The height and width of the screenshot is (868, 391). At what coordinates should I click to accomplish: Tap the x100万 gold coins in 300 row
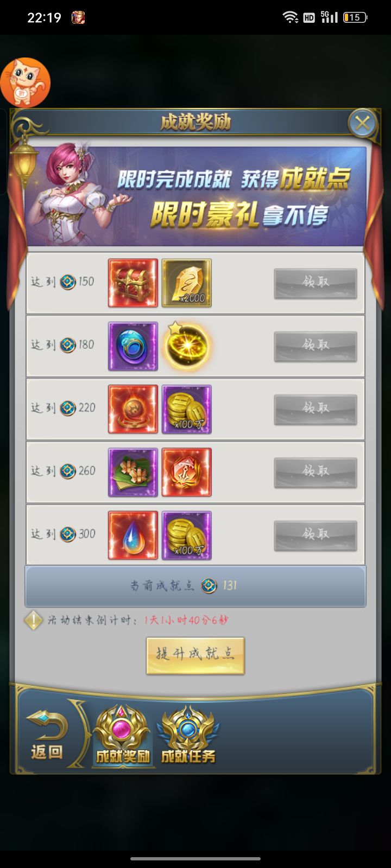point(187,535)
